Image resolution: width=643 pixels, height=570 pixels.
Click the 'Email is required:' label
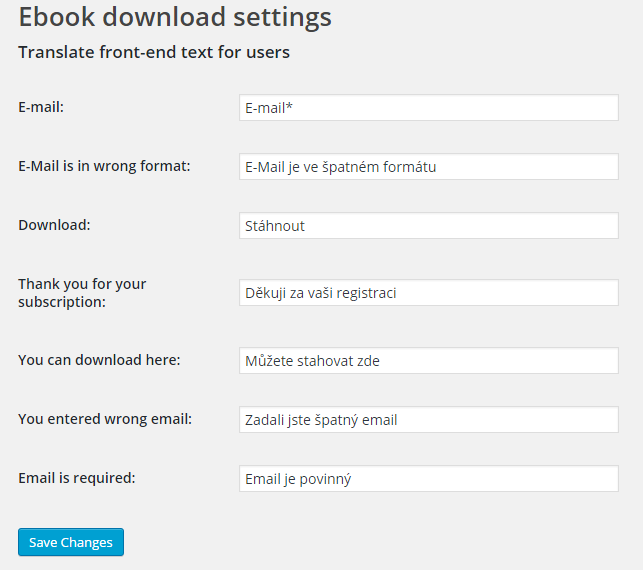pos(77,478)
